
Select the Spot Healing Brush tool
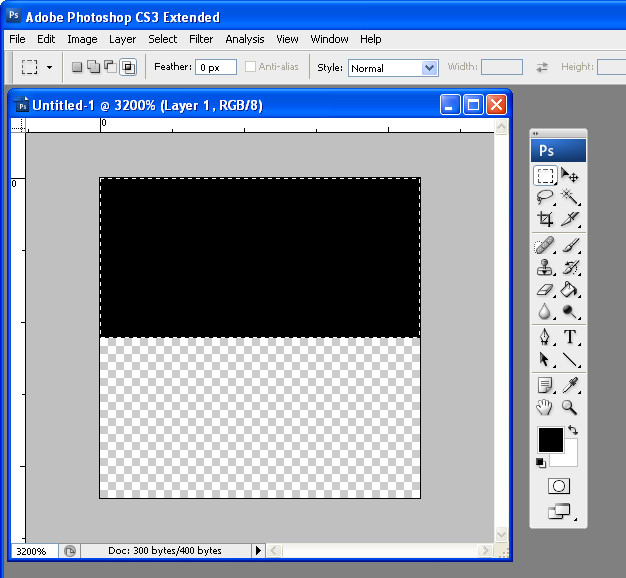click(x=545, y=245)
